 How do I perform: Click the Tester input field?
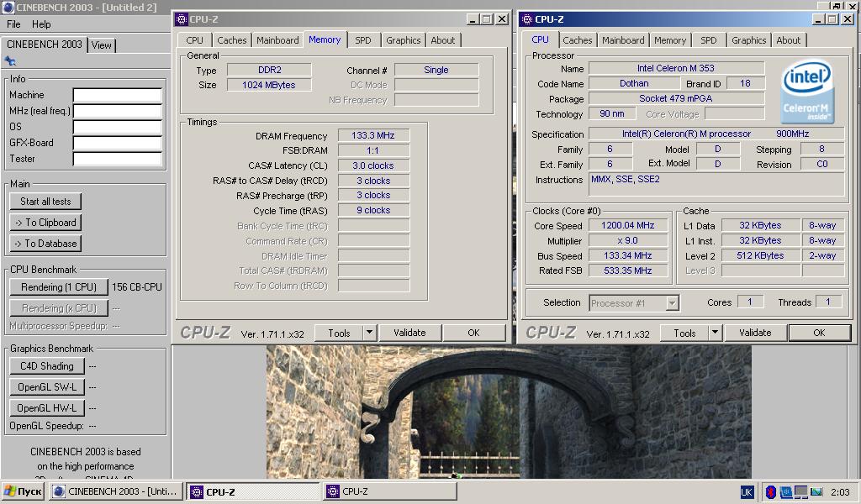click(x=118, y=159)
